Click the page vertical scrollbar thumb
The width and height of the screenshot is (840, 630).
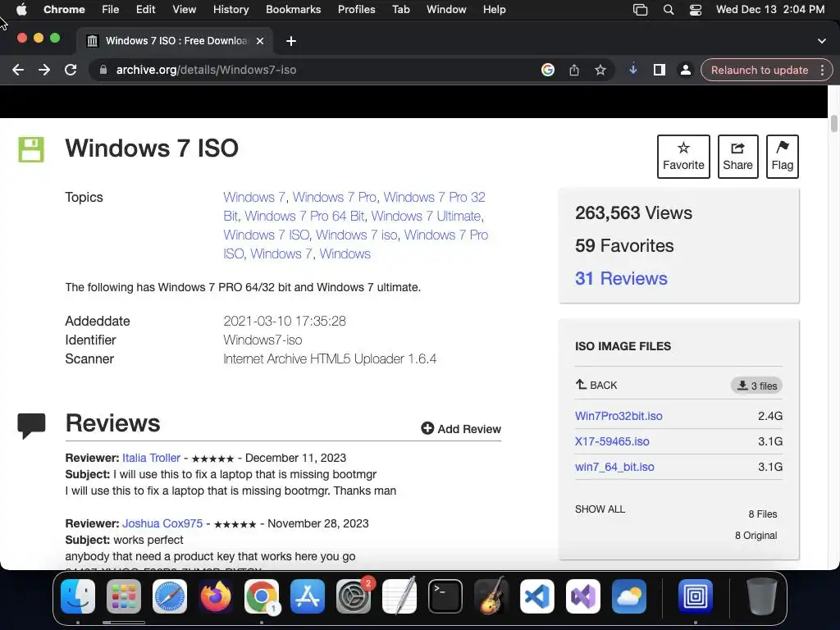click(834, 123)
